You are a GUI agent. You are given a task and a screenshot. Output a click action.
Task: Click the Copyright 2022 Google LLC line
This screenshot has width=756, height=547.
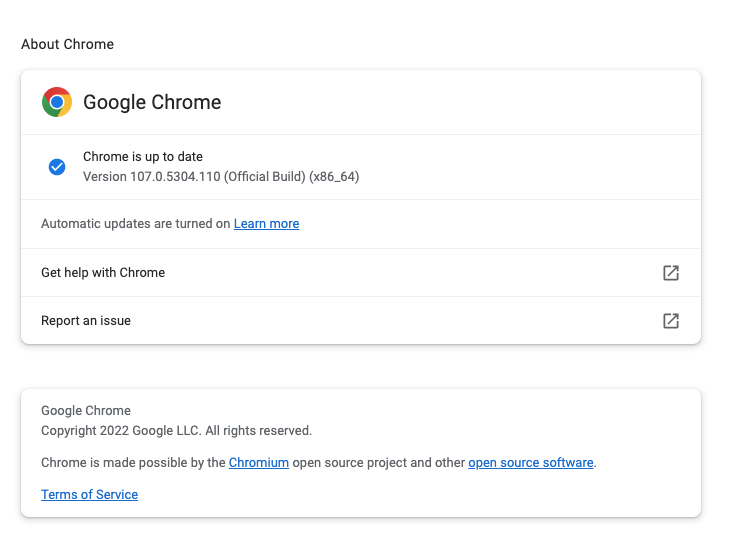click(x=176, y=431)
